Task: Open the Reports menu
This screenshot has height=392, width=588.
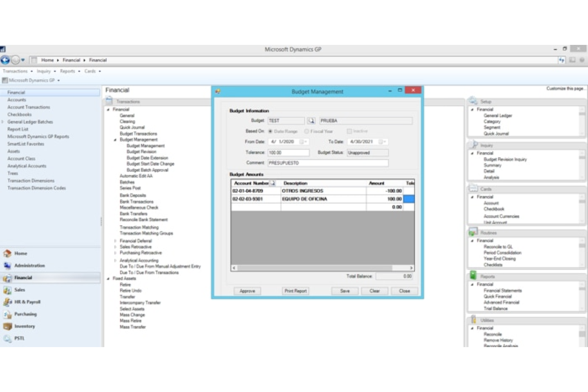Action: point(70,71)
